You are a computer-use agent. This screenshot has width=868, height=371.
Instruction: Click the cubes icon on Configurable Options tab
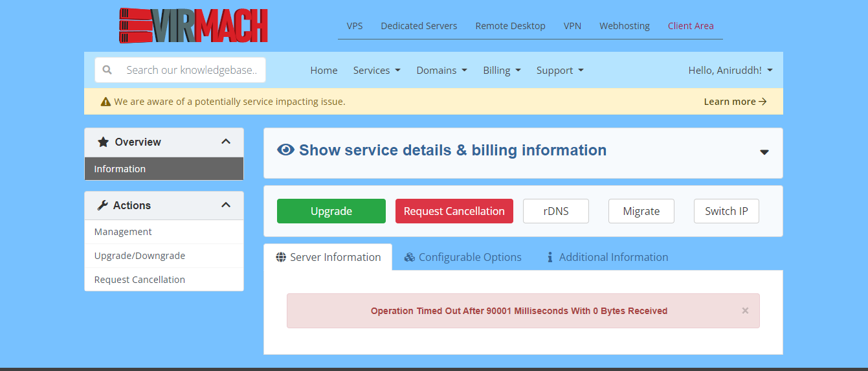point(409,257)
